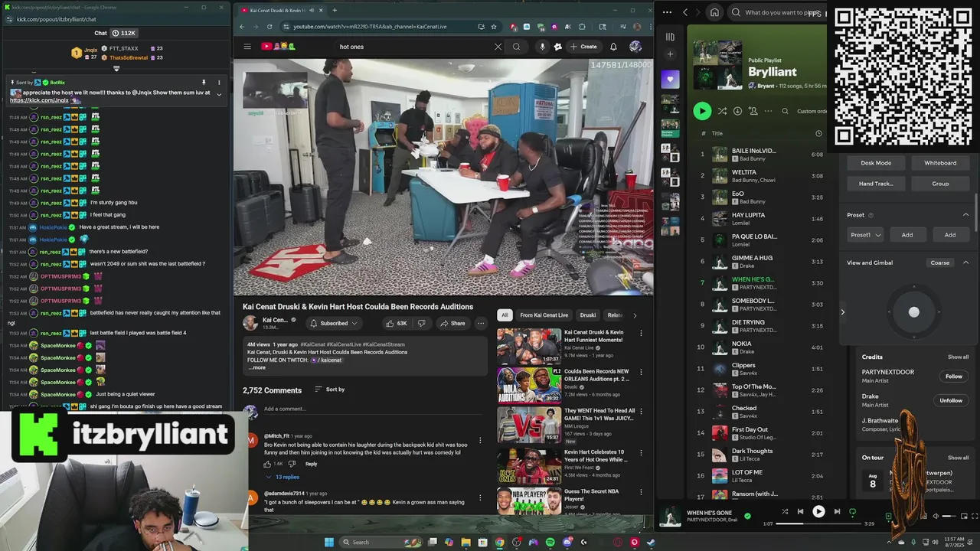Open Liked Songs heart tile in Spotify
980x551 pixels.
point(670,80)
